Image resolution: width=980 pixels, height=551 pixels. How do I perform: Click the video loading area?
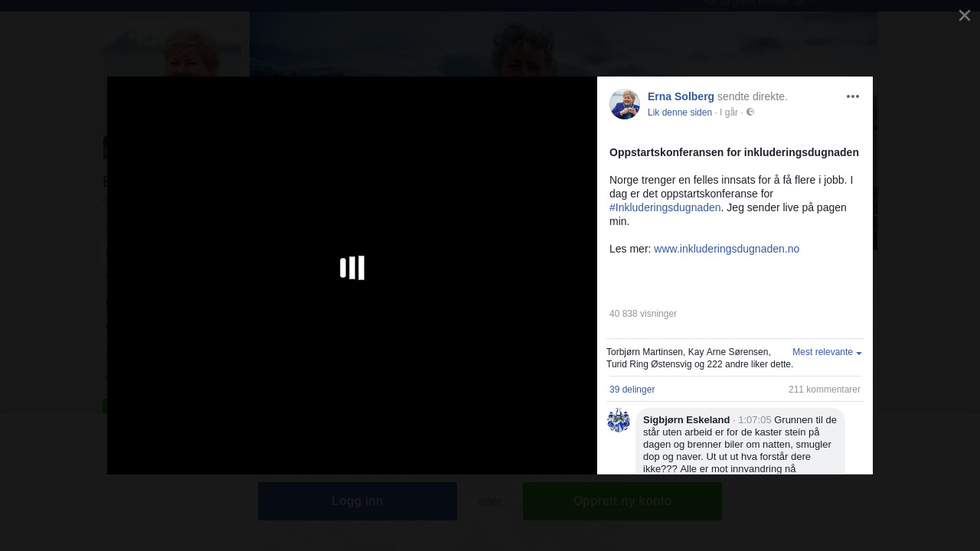pos(352,275)
